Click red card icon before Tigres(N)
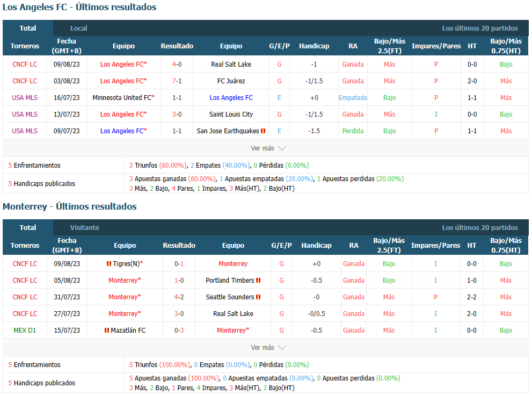Screen dimensions: 532x395 (x=109, y=263)
